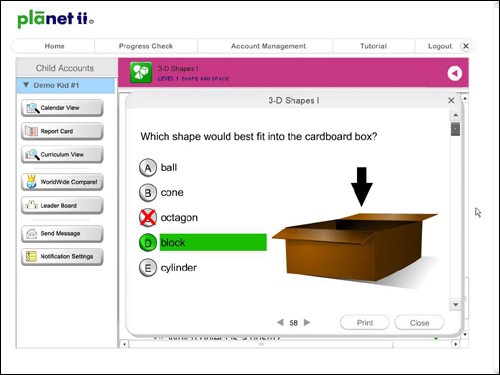Click the Curriculum View magnifier icon
Viewport: 500px width, 375px height.
[32, 155]
